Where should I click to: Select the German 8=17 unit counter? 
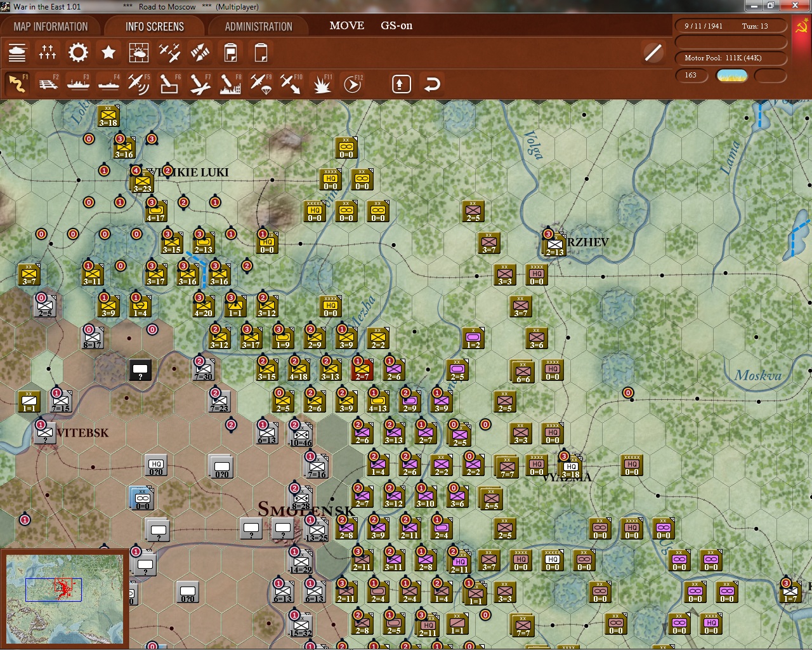[93, 337]
